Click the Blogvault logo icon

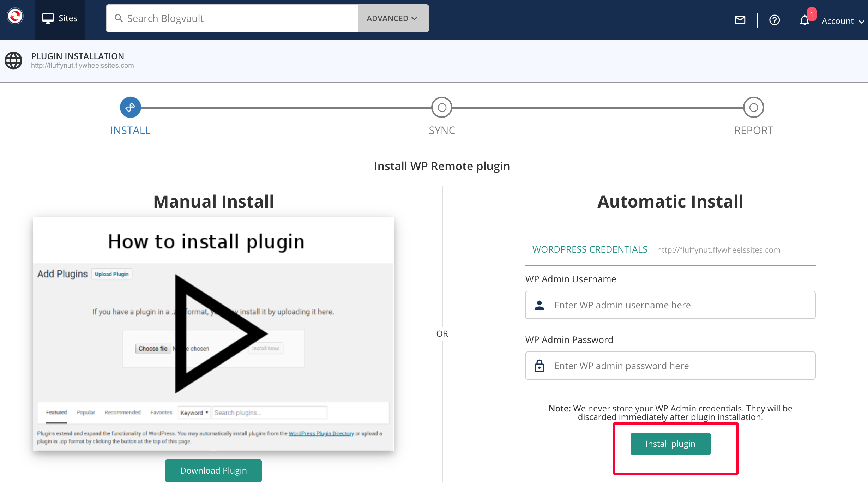point(15,17)
